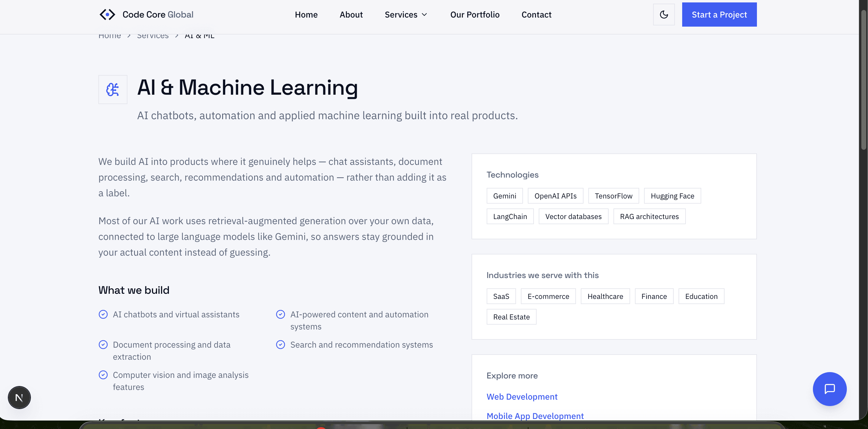Click the Code Core Global logo icon

click(x=107, y=15)
